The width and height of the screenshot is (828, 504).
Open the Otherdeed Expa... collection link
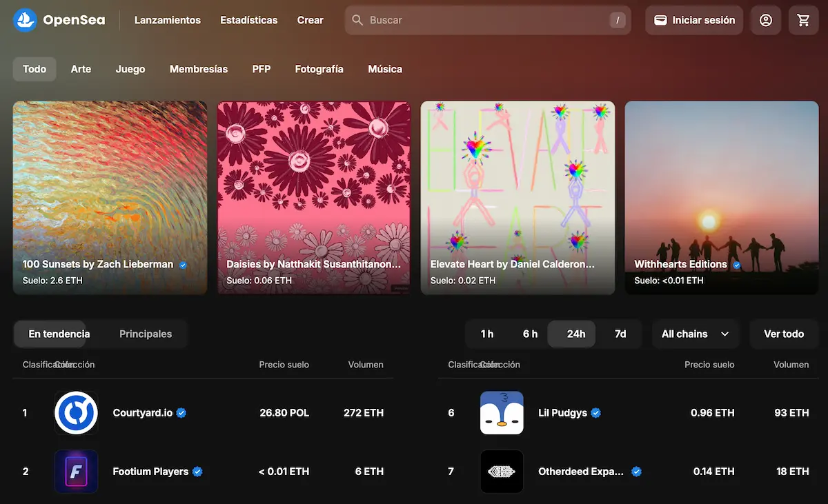(581, 472)
